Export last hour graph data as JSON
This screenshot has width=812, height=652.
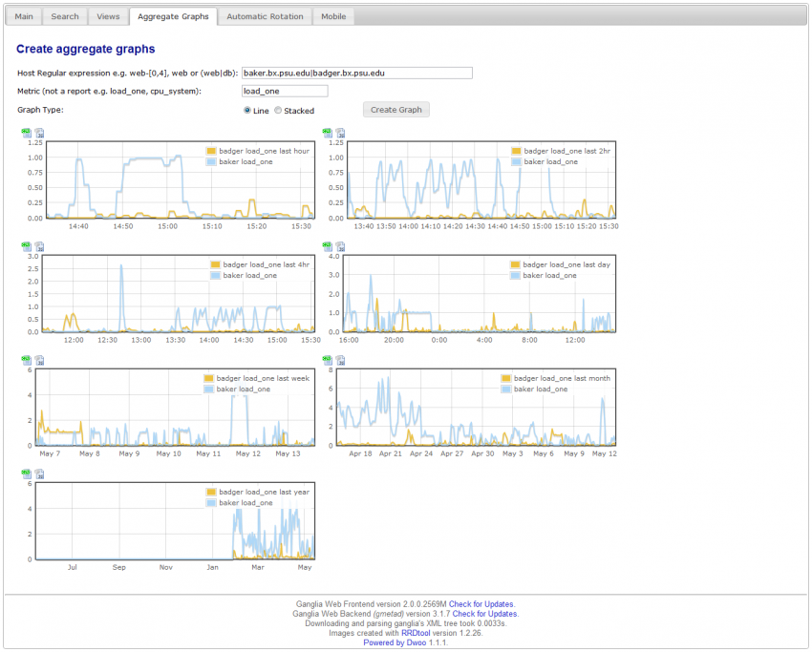[x=39, y=134]
